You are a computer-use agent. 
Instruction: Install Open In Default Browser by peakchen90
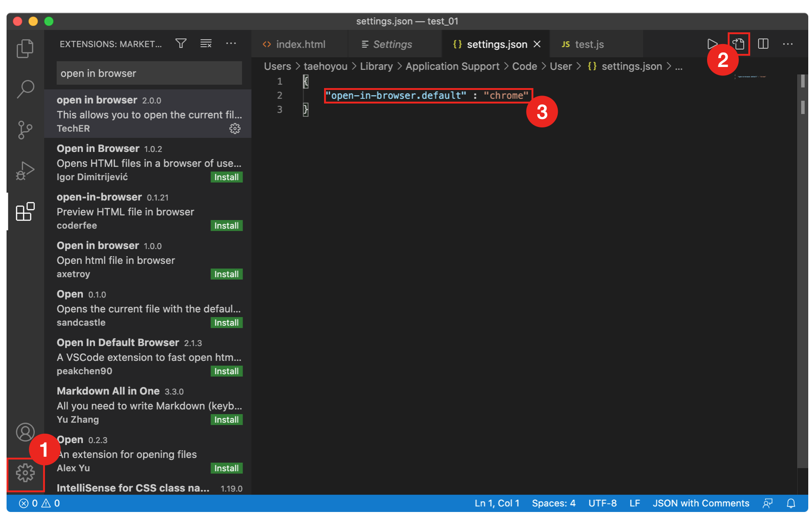227,371
